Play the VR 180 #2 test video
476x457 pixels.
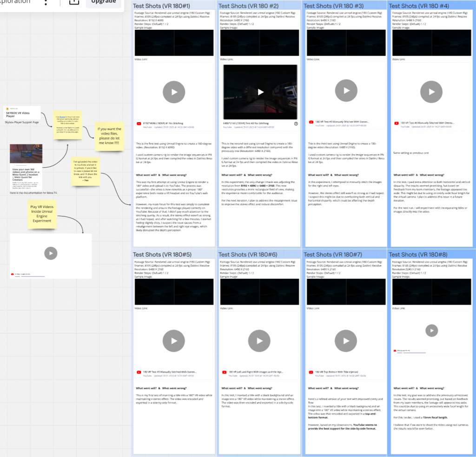260,92
